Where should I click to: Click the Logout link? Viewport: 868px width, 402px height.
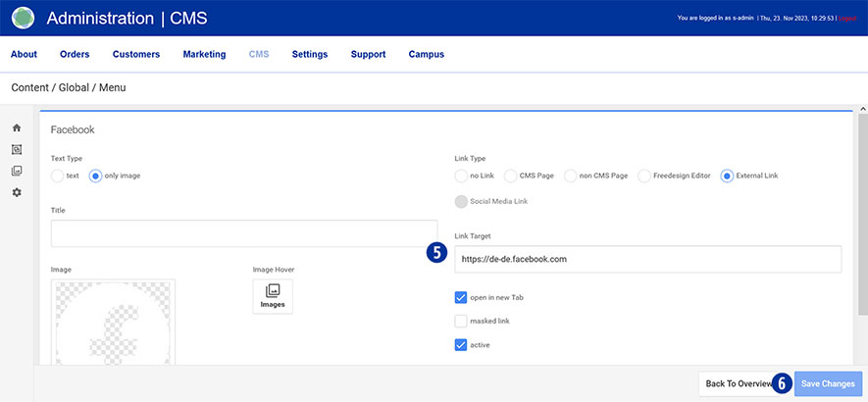click(849, 18)
